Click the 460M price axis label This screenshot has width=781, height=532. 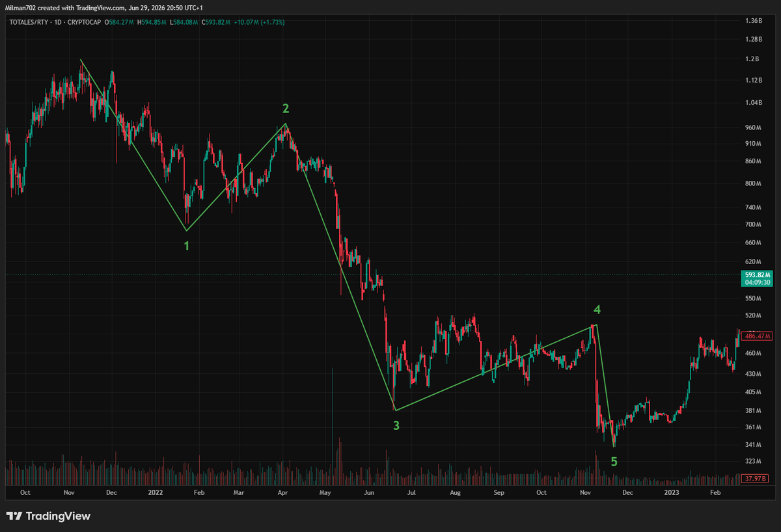(x=754, y=354)
